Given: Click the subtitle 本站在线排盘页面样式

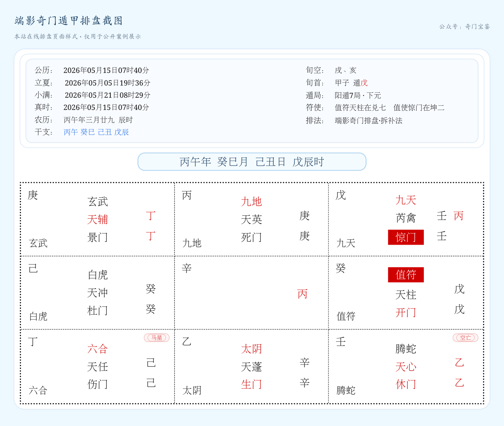Looking at the screenshot, I should click(46, 37).
